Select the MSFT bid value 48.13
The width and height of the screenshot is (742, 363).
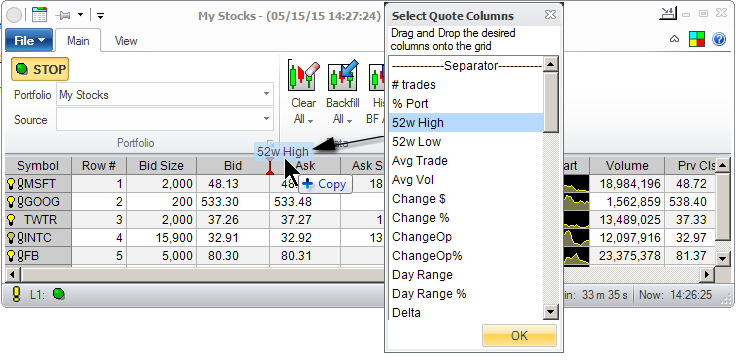click(x=222, y=184)
